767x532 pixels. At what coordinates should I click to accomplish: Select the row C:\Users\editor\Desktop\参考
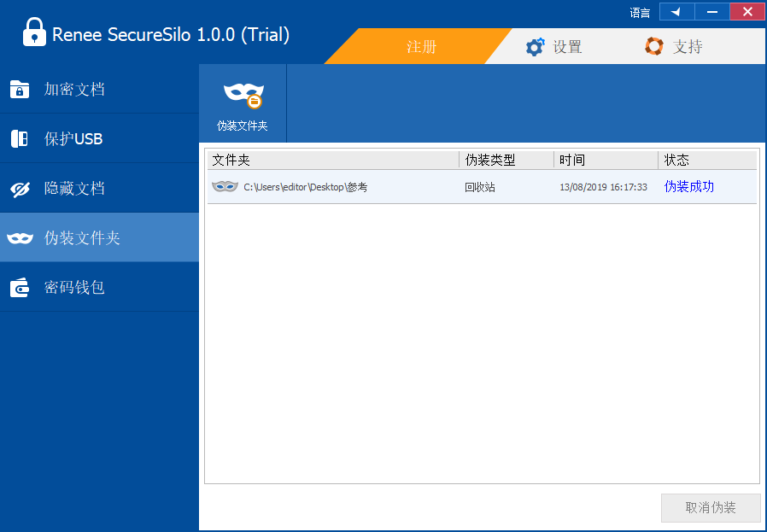click(482, 187)
